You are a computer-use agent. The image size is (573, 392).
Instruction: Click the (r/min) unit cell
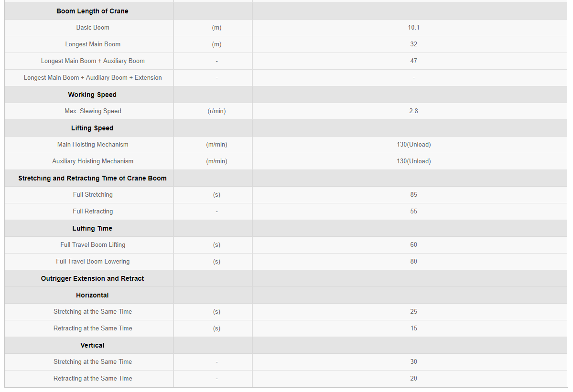pyautogui.click(x=216, y=111)
